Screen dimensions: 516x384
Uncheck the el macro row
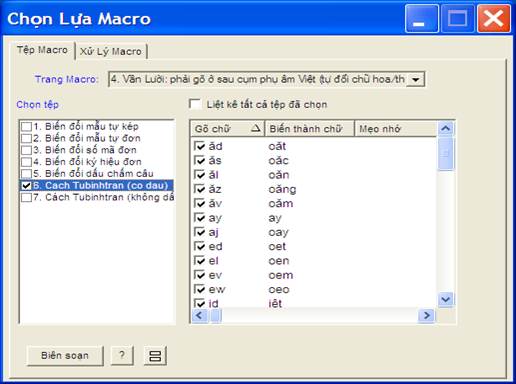199,261
